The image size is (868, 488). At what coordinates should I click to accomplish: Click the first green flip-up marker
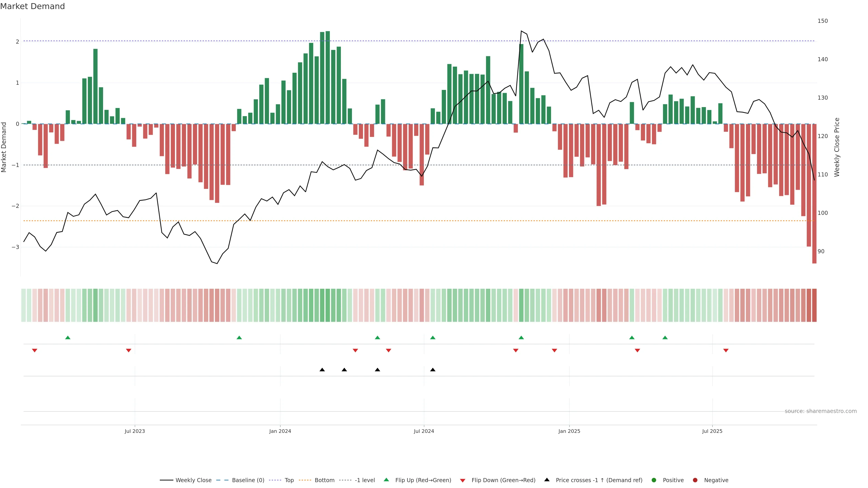[68, 338]
